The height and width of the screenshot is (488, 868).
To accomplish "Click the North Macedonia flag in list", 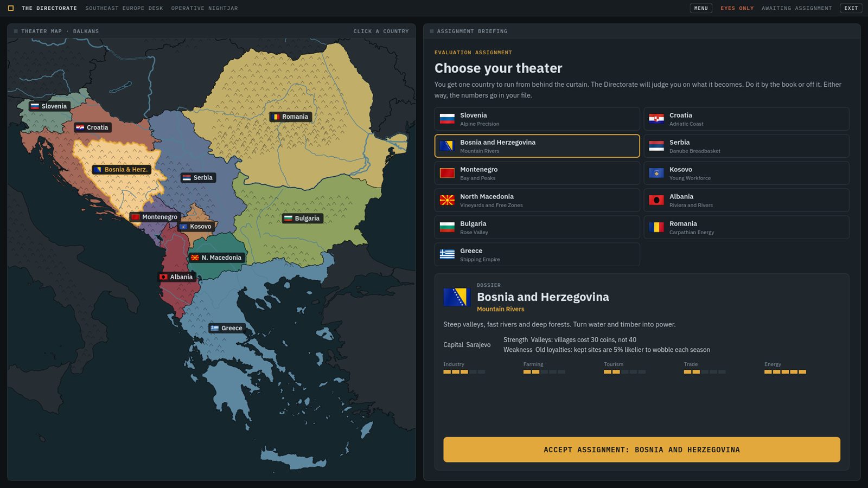I will tap(447, 200).
